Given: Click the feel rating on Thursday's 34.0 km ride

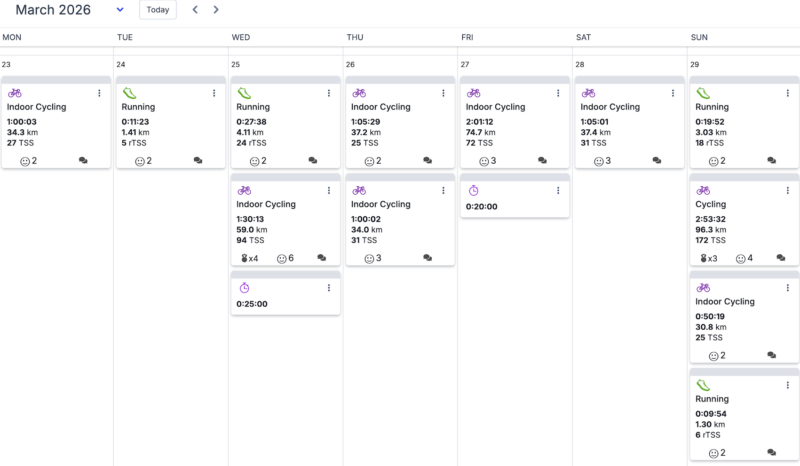Looking at the screenshot, I should (x=374, y=258).
